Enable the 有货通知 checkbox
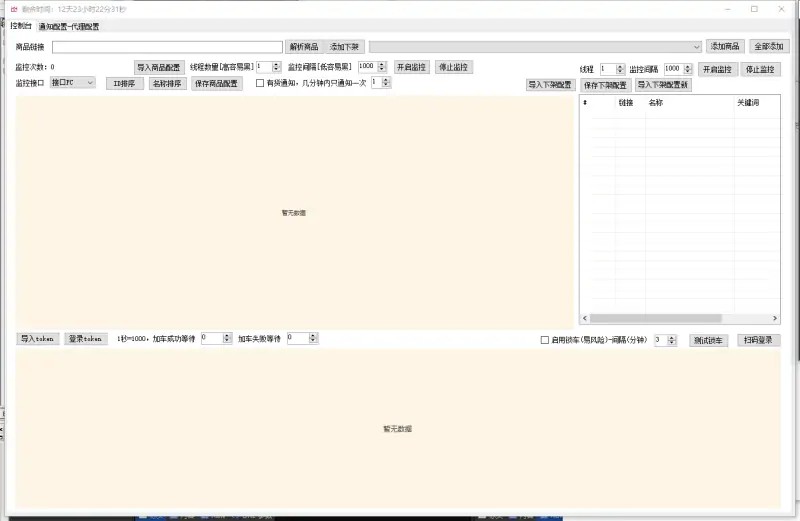 [x=260, y=84]
